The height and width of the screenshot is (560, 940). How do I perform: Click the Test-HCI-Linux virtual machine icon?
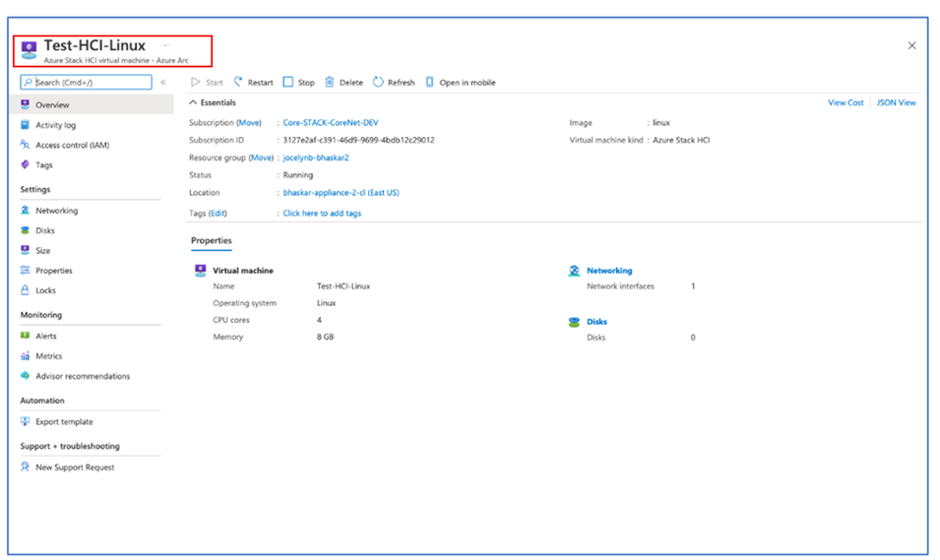click(29, 50)
